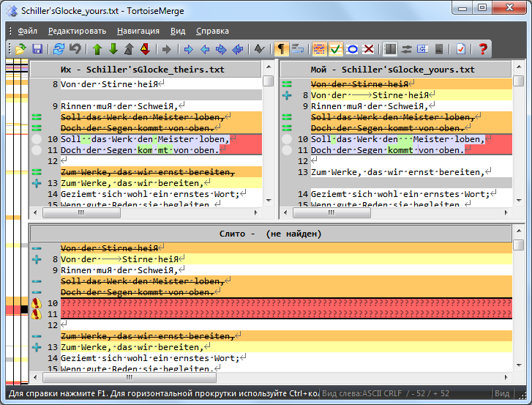Click horizontal scrollbar thumb in theirs pane
This screenshot has width=532, height=405.
(81, 213)
